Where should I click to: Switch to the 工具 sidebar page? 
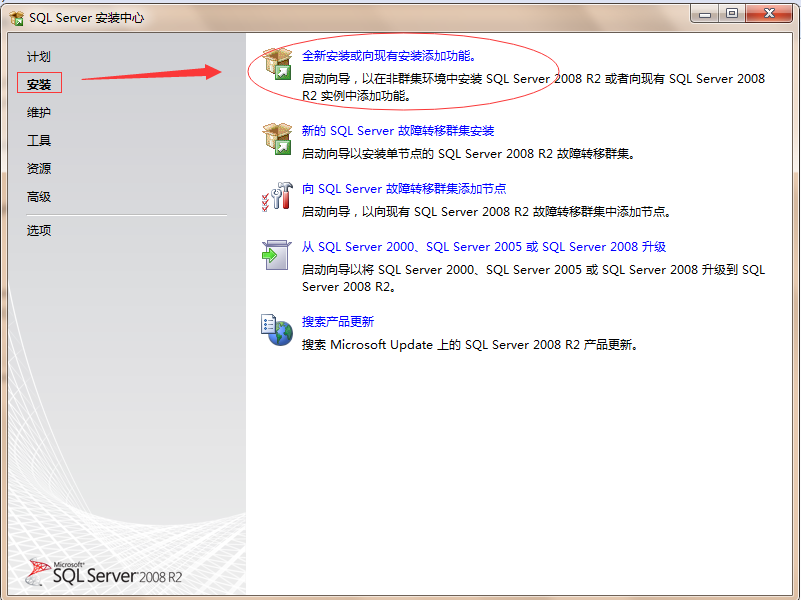pos(39,140)
